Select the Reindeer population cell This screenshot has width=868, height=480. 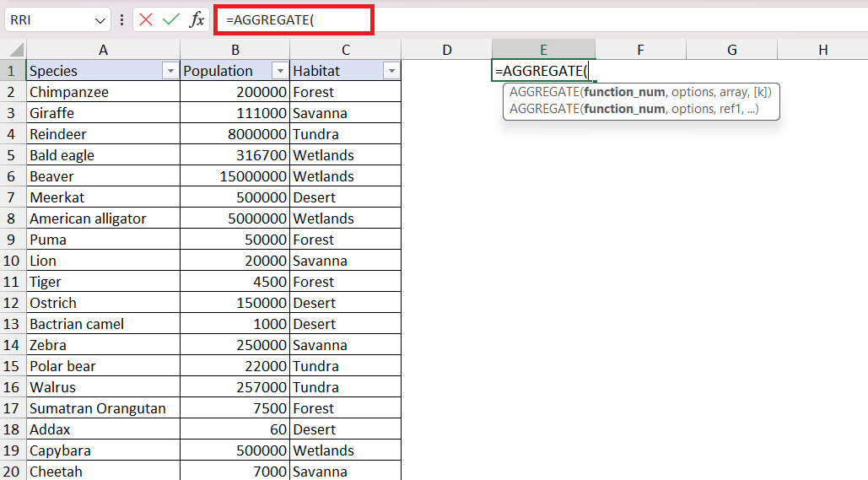pyautogui.click(x=235, y=134)
